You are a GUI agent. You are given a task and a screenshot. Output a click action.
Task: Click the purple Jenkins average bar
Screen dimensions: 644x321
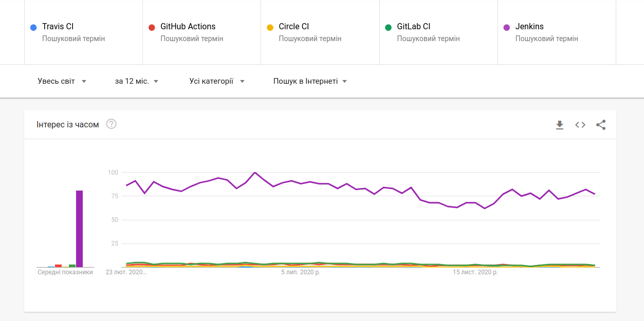[x=80, y=229]
